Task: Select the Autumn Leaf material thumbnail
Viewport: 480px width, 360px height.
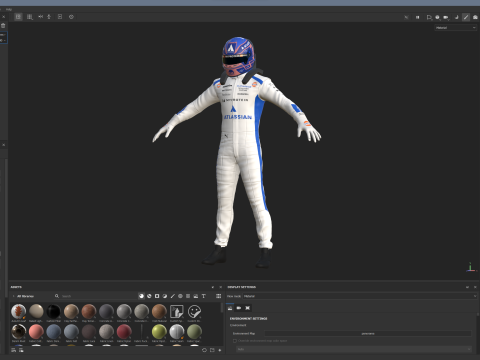Action: click(19, 312)
